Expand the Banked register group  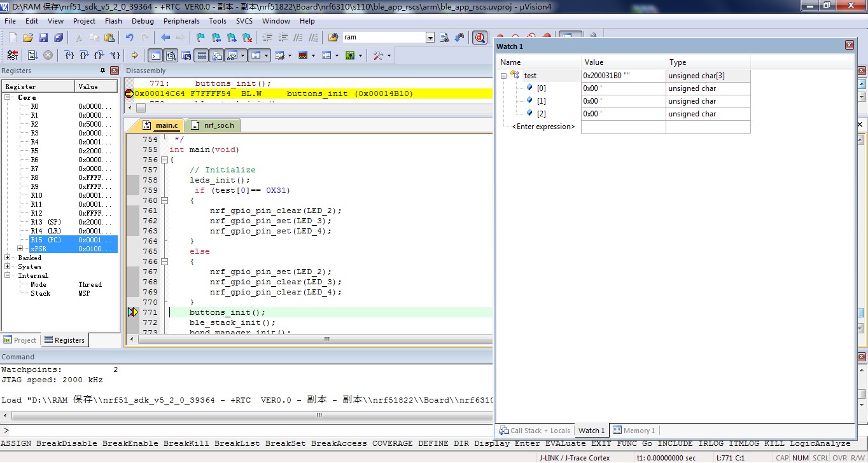tap(8, 258)
